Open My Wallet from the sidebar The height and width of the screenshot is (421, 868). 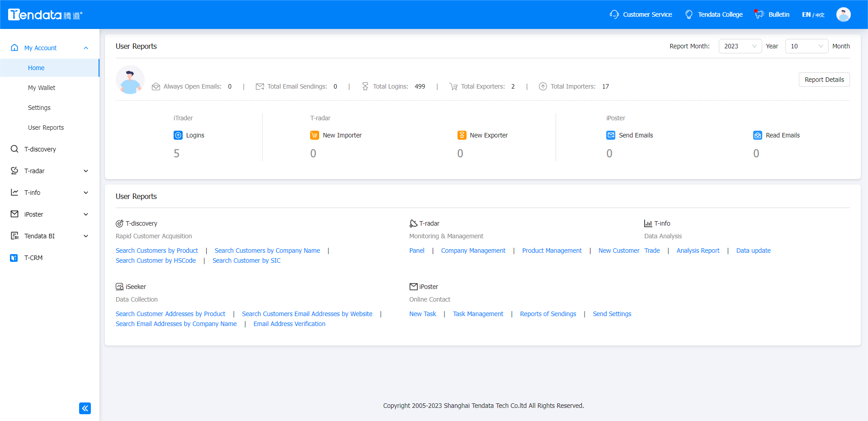(x=41, y=87)
